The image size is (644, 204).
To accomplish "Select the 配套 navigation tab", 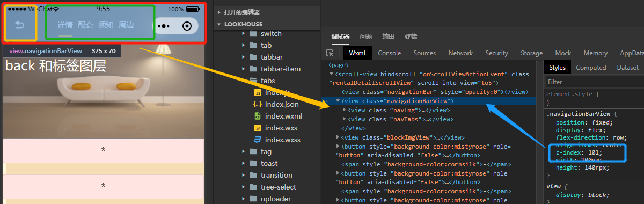I will [x=86, y=25].
